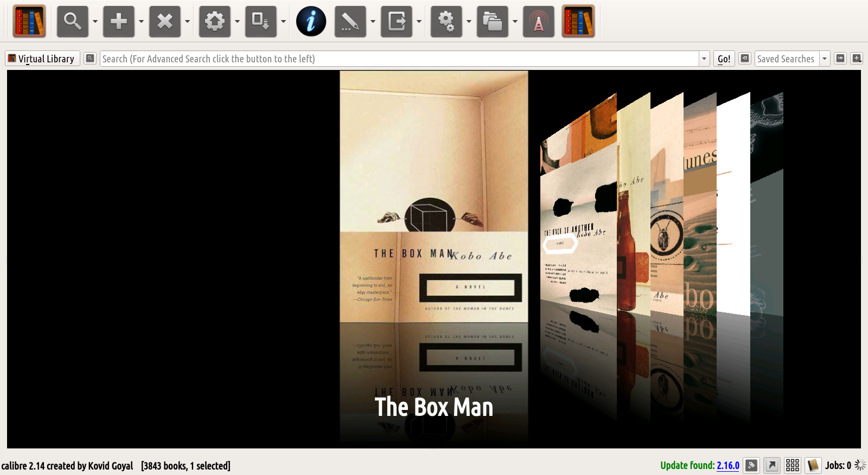Click the [3843 books, 1 selected] status text
This screenshot has width=868, height=475.
pyautogui.click(x=186, y=466)
